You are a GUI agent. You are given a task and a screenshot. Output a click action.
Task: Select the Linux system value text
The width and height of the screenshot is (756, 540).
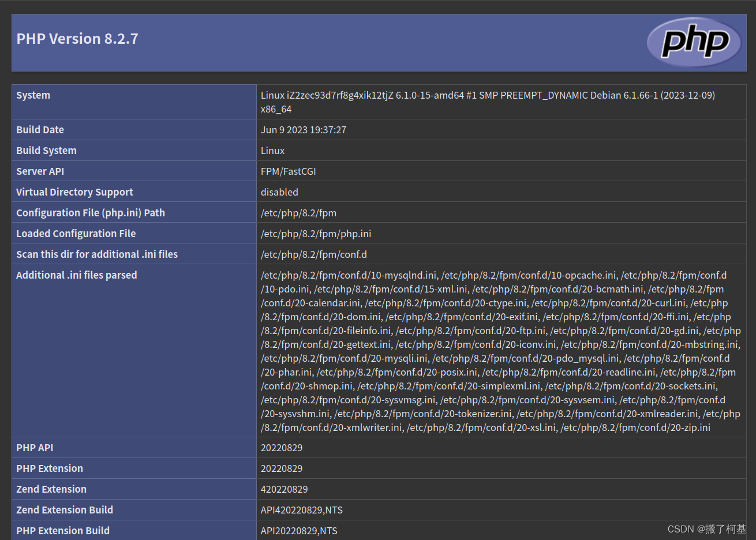click(x=488, y=102)
